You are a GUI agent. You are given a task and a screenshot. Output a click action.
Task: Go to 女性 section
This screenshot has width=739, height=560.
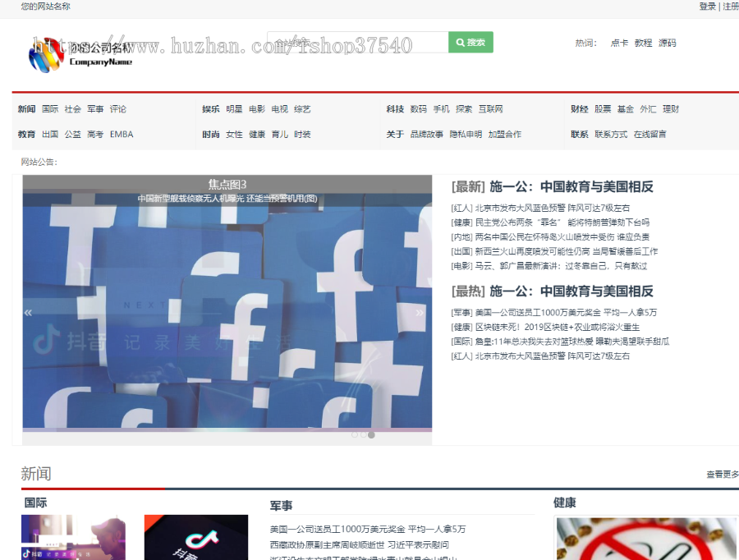pos(234,135)
